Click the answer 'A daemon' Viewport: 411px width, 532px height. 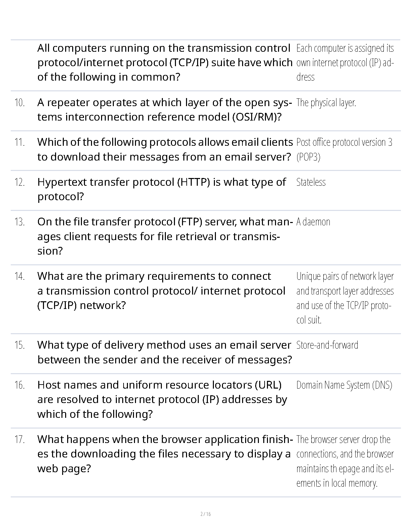pyautogui.click(x=313, y=222)
